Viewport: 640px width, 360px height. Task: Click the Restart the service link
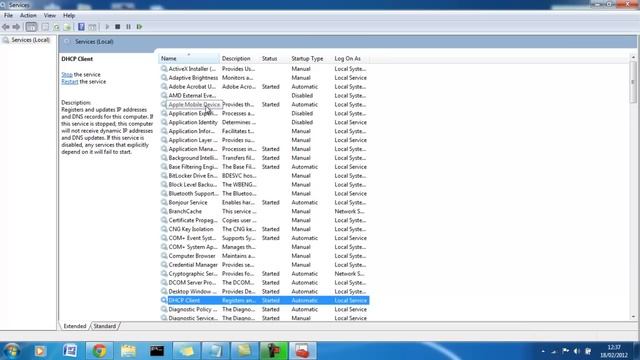[x=69, y=82]
